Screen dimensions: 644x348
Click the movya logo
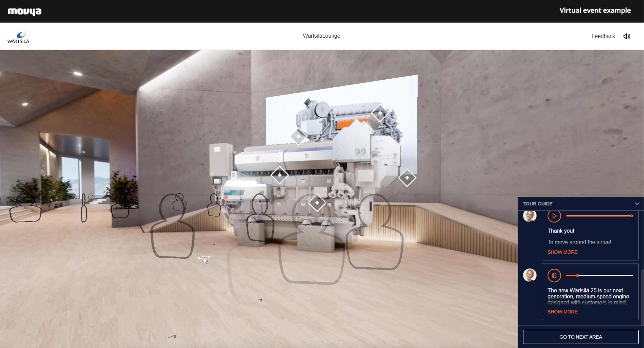24,11
